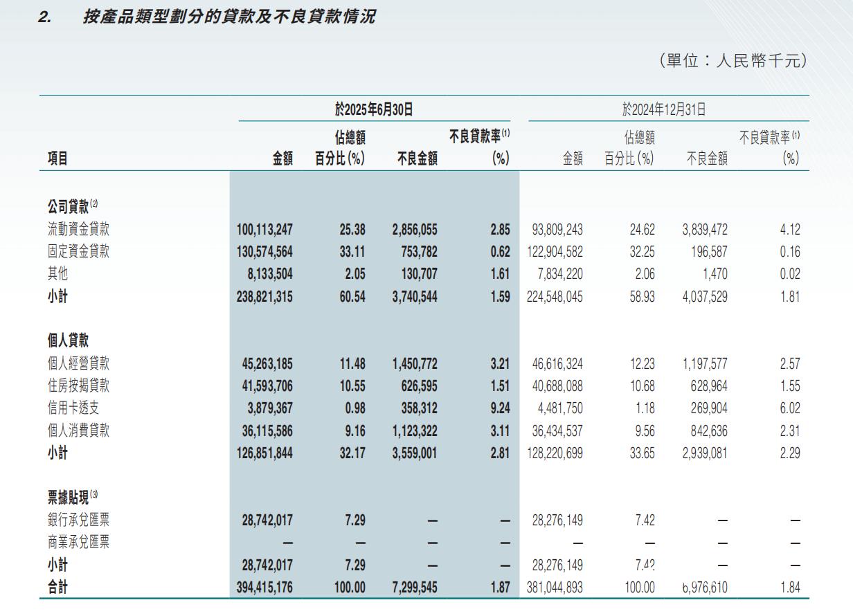Click the 商業承兌匯票 row label
Screen dimensions: 853x616
point(78,542)
